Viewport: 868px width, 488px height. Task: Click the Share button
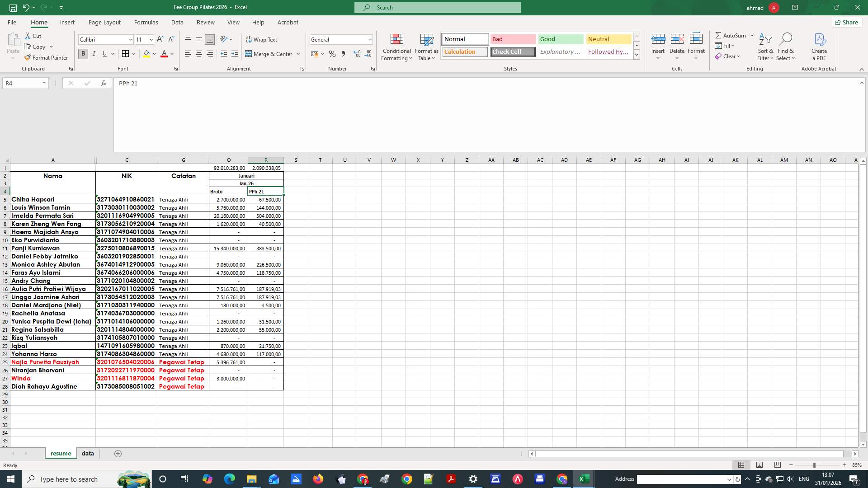point(846,22)
